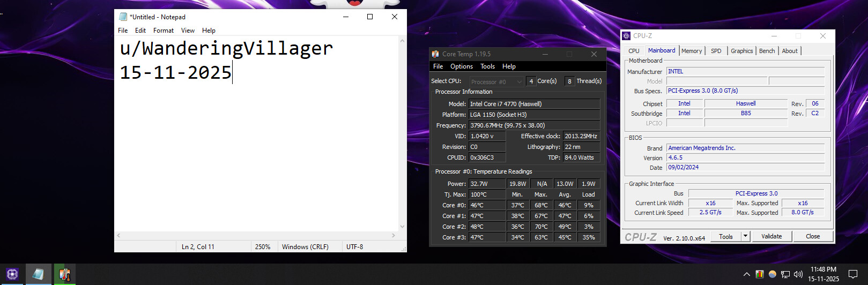Viewport: 868px width, 285px height.
Task: Click the Core Temp taskbar icon
Action: pos(64,274)
